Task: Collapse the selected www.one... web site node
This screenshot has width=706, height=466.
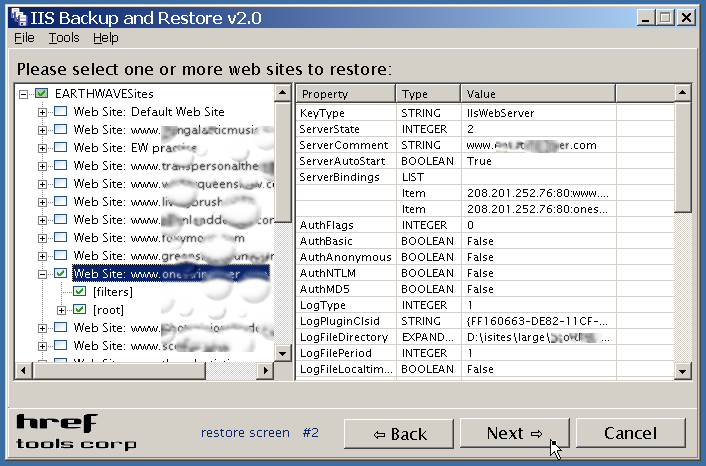Action: coord(42,274)
